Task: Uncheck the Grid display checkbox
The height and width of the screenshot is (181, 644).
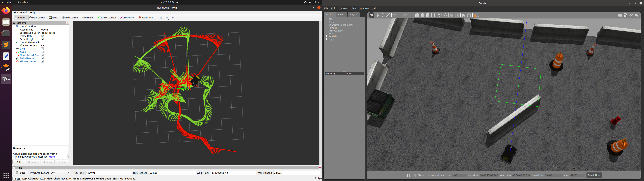Action: [42, 49]
